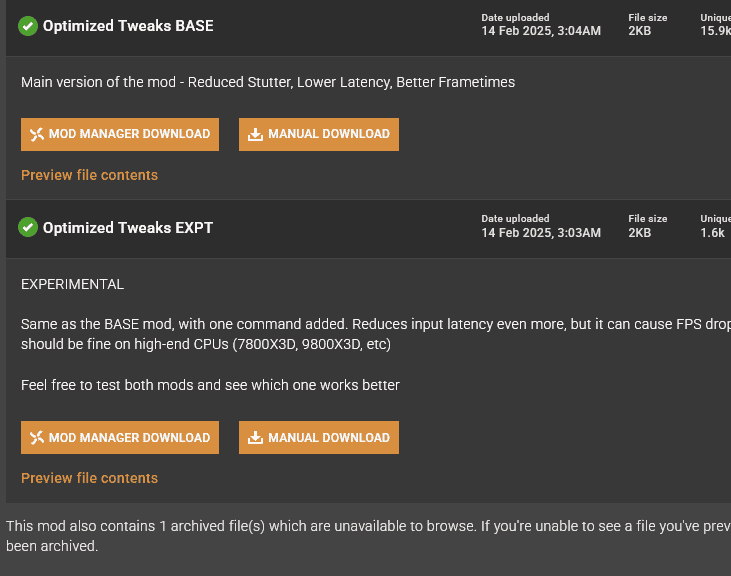731x576 pixels.
Task: Collapse the Optimized Tweaks BASE file header
Action: 368,28
